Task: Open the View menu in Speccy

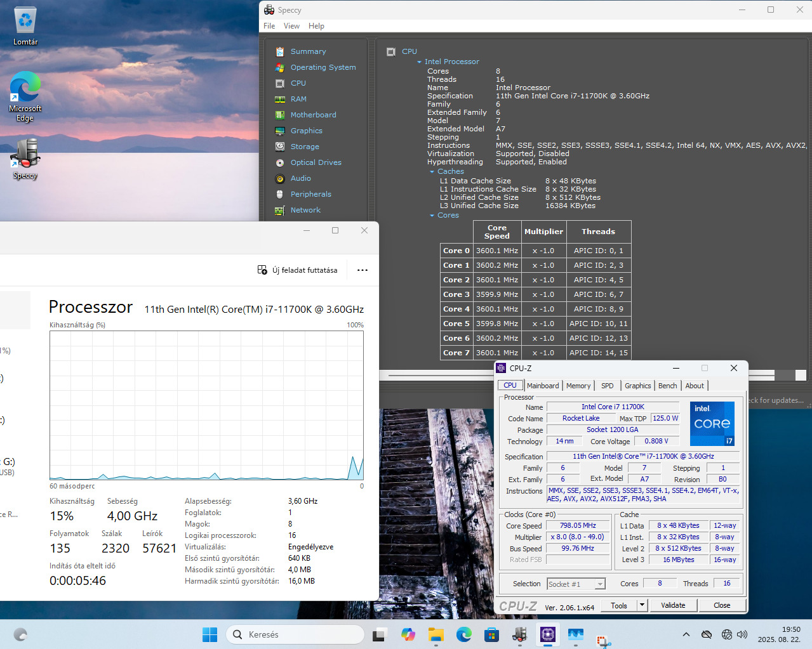Action: point(291,26)
